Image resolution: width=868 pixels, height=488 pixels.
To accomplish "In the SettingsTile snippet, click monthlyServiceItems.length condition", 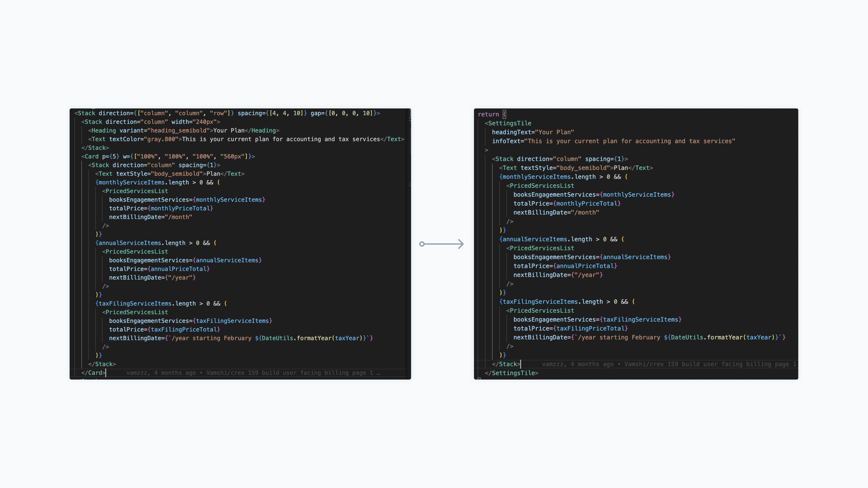I will [x=564, y=177].
